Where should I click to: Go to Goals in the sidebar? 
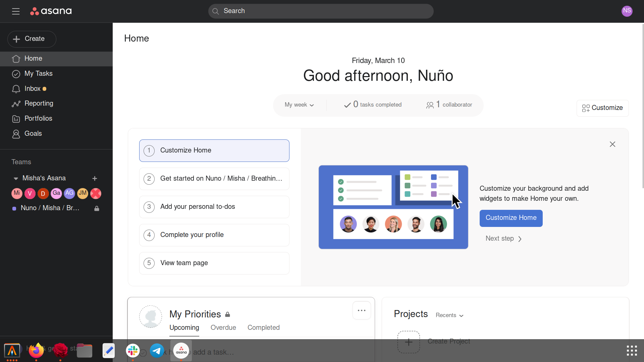click(x=33, y=134)
